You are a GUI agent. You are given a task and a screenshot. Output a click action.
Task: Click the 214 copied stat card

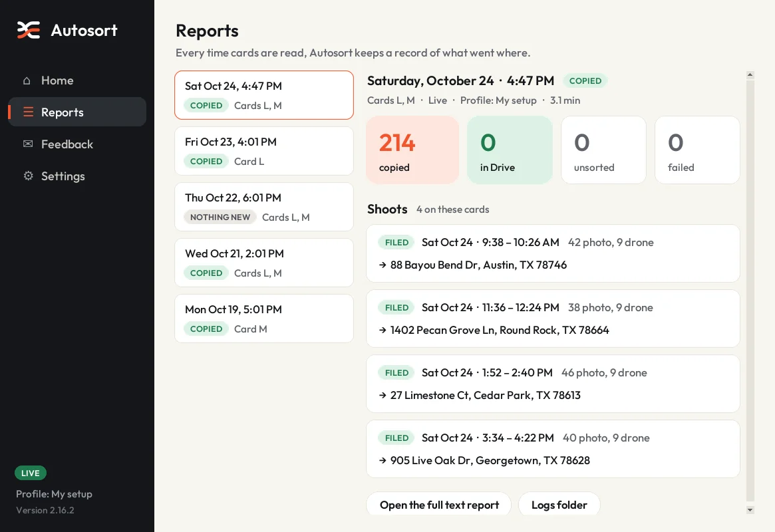(412, 150)
